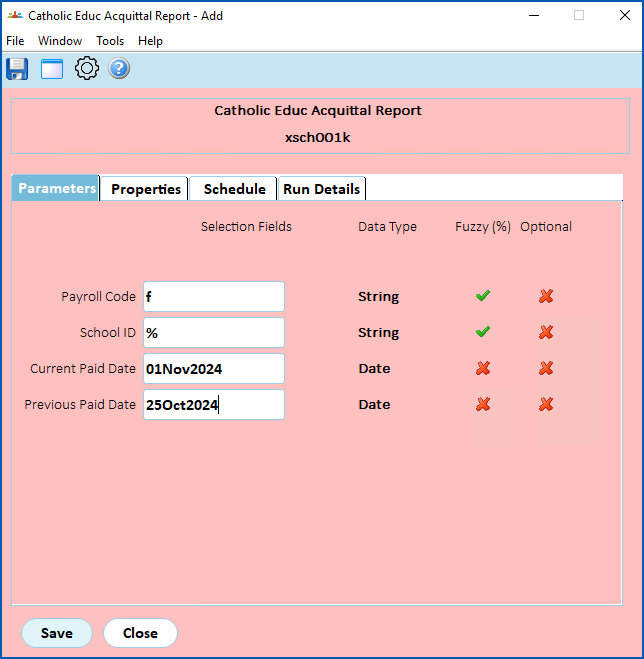Click the 'xsch001k' report code text
This screenshot has width=644, height=659.
(x=318, y=137)
